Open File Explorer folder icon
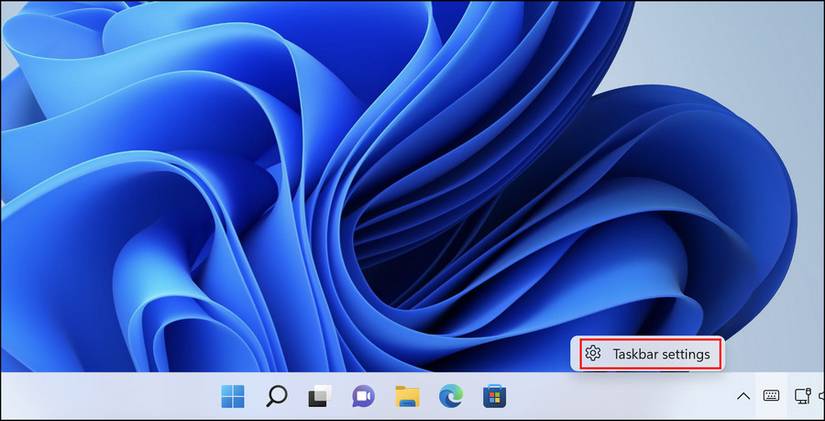 click(x=407, y=396)
